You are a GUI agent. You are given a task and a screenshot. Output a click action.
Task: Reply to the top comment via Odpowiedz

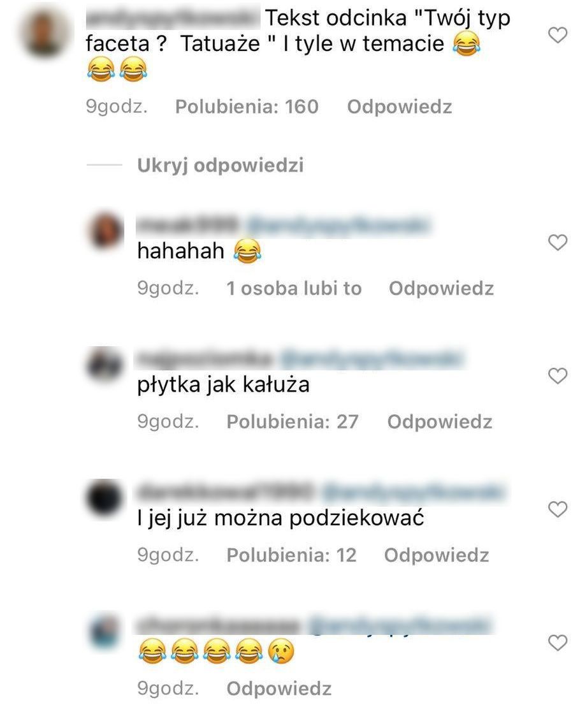pos(400,107)
